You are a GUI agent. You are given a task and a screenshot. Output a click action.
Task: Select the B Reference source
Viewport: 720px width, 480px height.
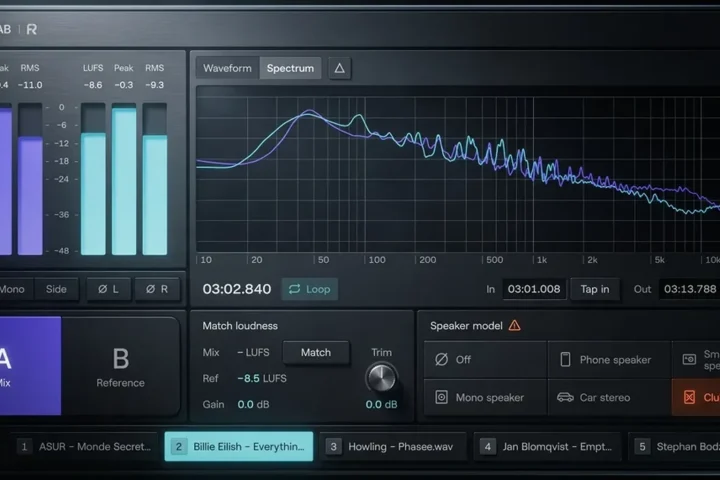[120, 366]
